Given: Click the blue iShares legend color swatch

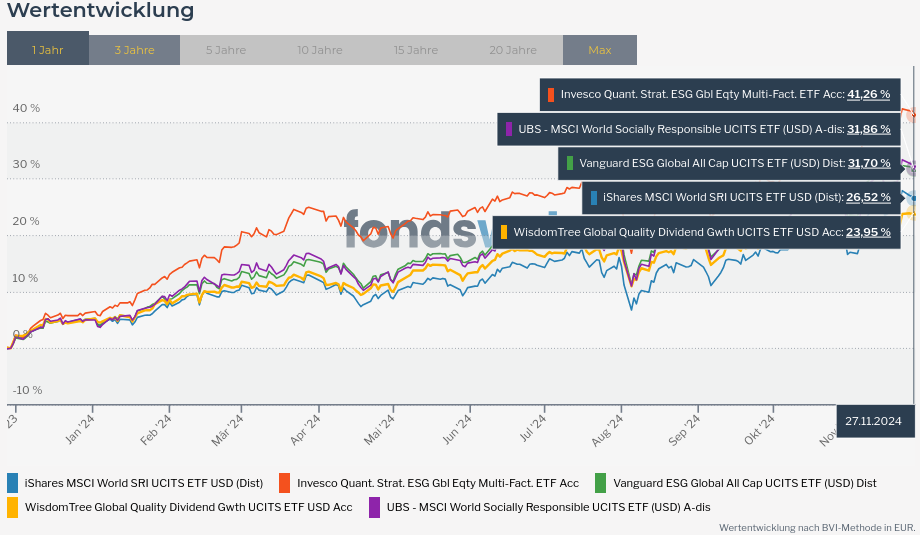Looking at the screenshot, I should coord(12,483).
